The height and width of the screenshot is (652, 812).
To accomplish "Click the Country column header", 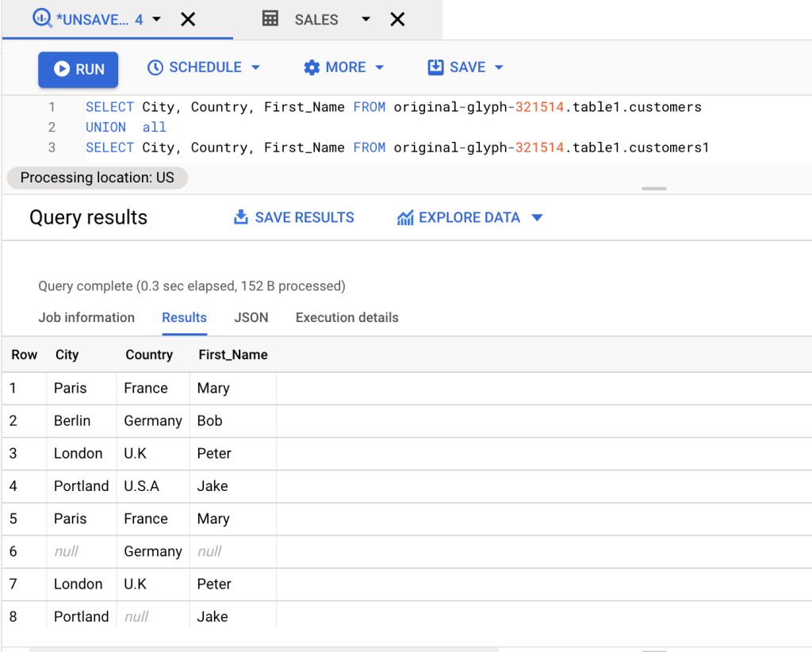I will 149,355.
